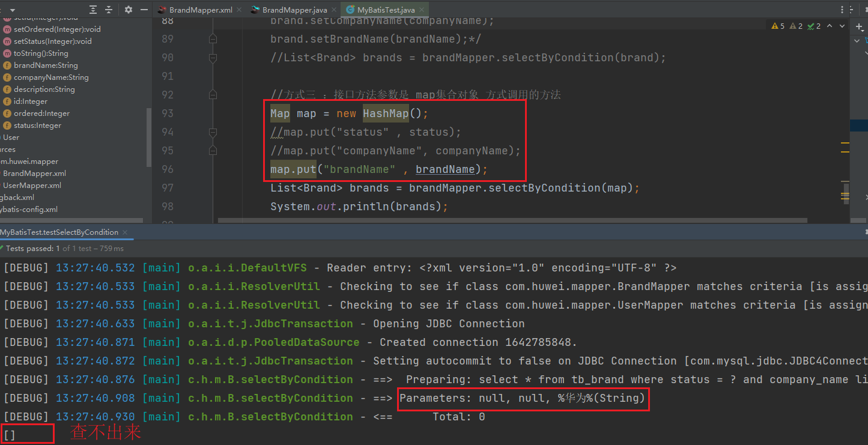
Task: Click line number 98 in gutter
Action: 168,207
